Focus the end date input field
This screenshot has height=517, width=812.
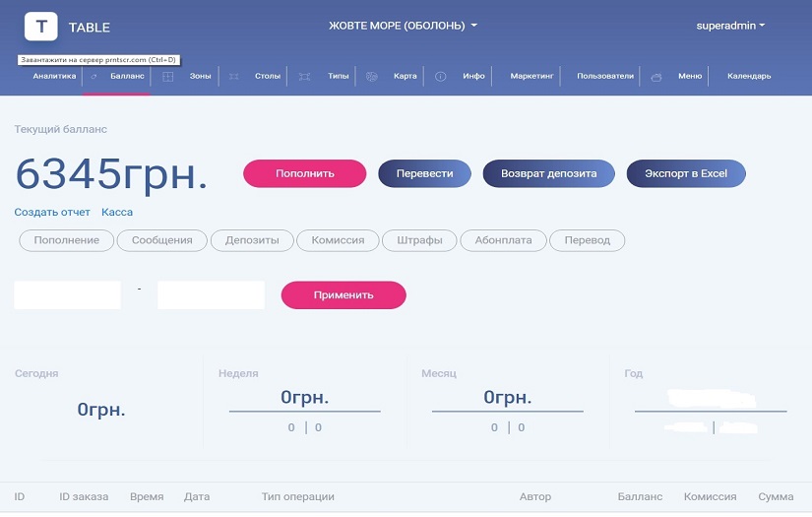[211, 294]
